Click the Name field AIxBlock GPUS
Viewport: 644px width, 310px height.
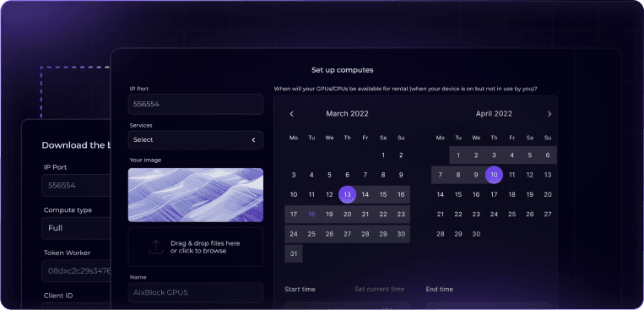click(196, 293)
